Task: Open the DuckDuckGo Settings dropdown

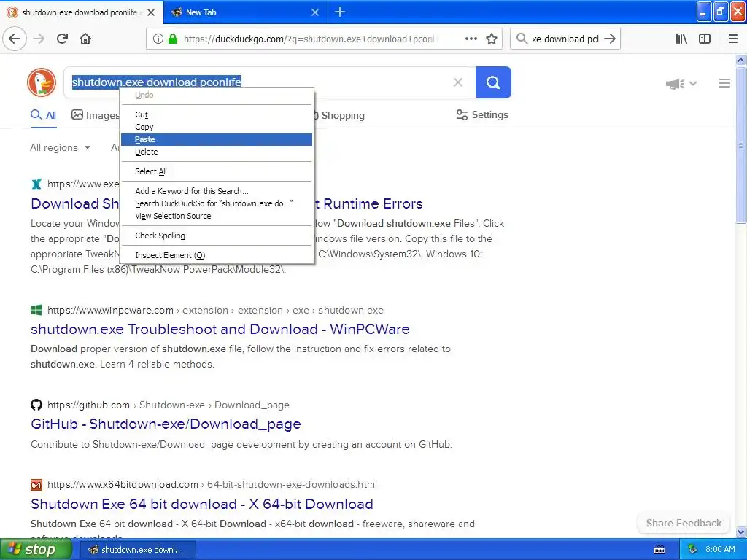Action: [482, 114]
